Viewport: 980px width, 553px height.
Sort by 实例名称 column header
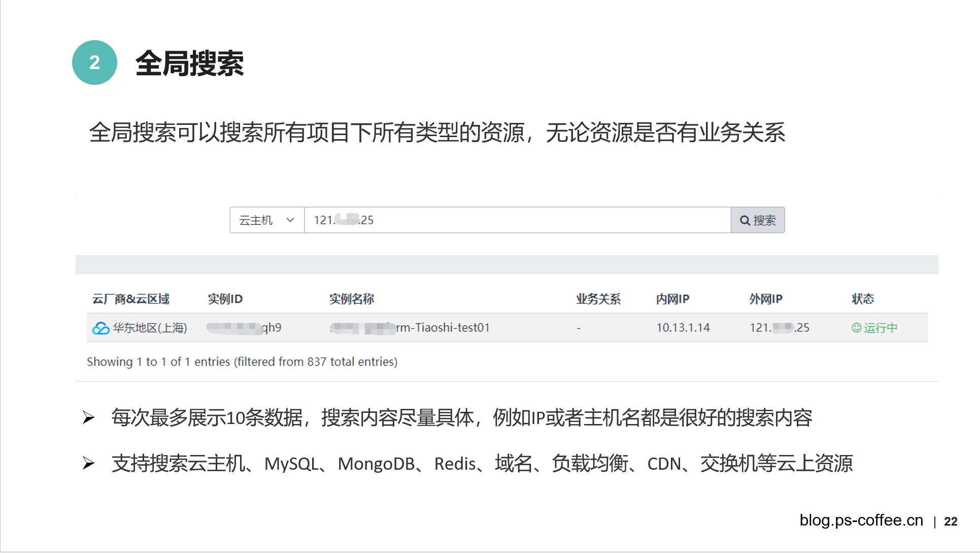[352, 299]
